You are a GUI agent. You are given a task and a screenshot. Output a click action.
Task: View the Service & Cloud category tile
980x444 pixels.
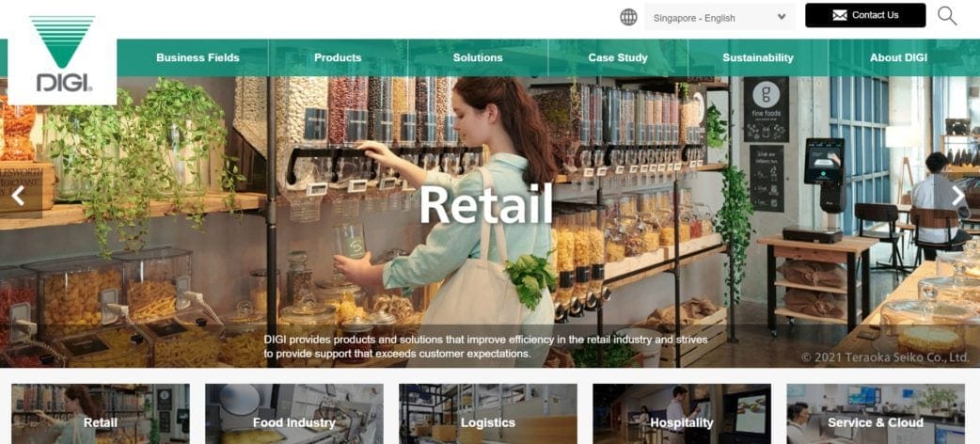876,414
